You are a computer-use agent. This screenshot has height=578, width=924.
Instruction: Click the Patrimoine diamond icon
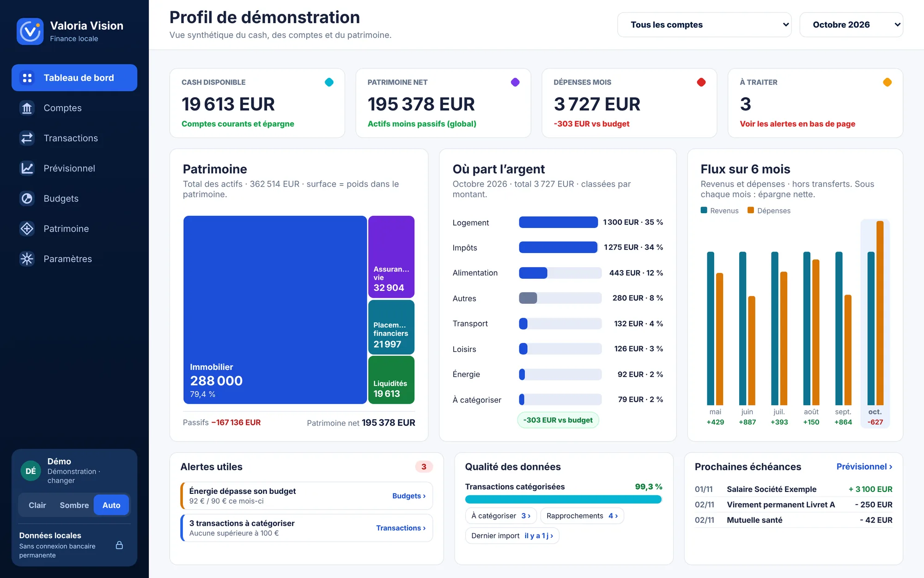coord(27,228)
